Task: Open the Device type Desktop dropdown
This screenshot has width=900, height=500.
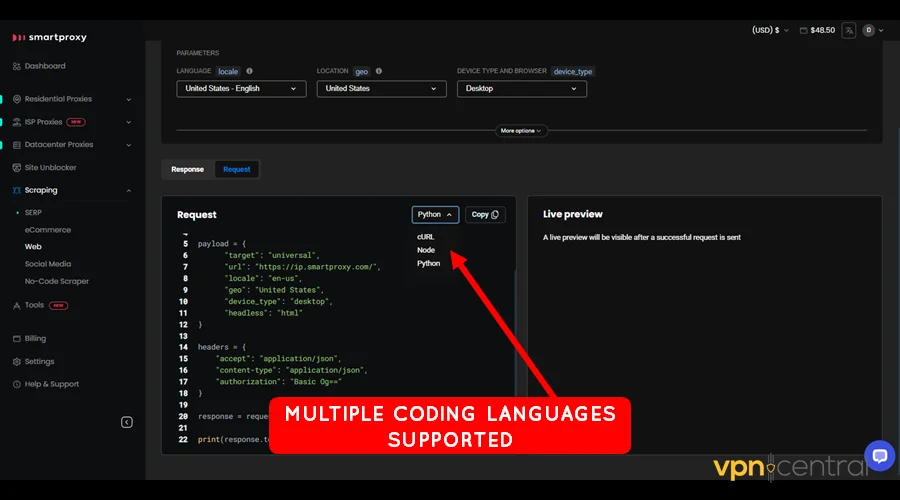Action: click(522, 88)
